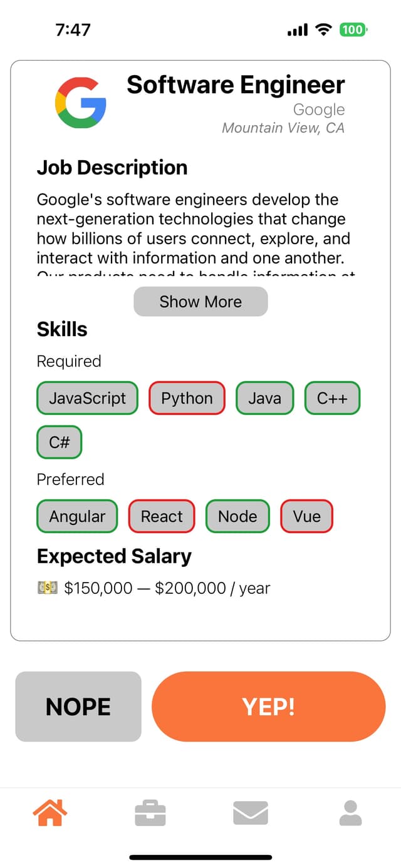Tap the C++ skill chip

332,398
